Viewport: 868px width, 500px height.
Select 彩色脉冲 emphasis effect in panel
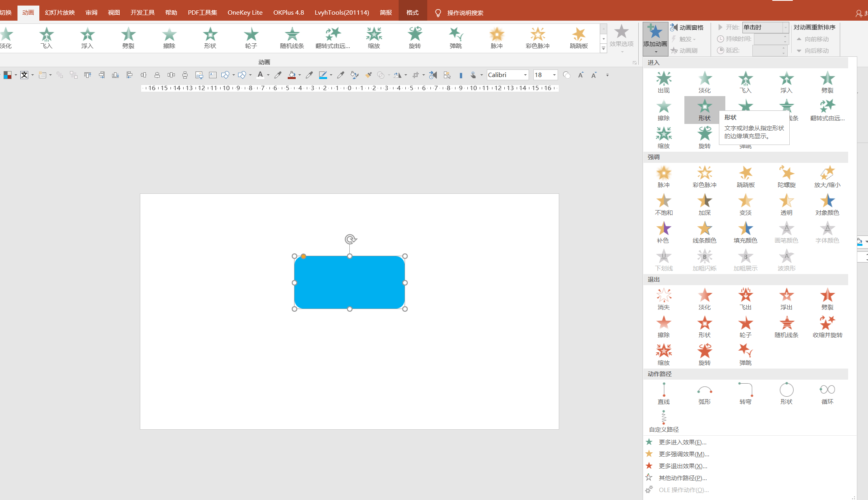pyautogui.click(x=705, y=177)
